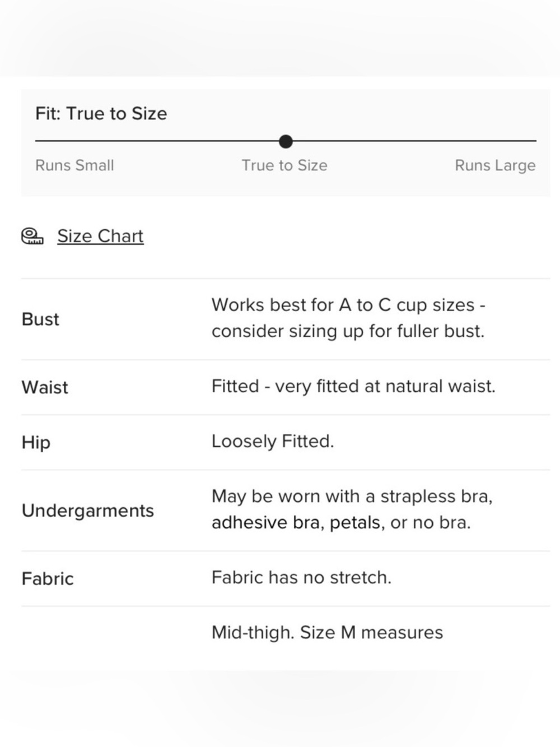Click the very fitted at natural waist text
560x747 pixels.
(353, 386)
